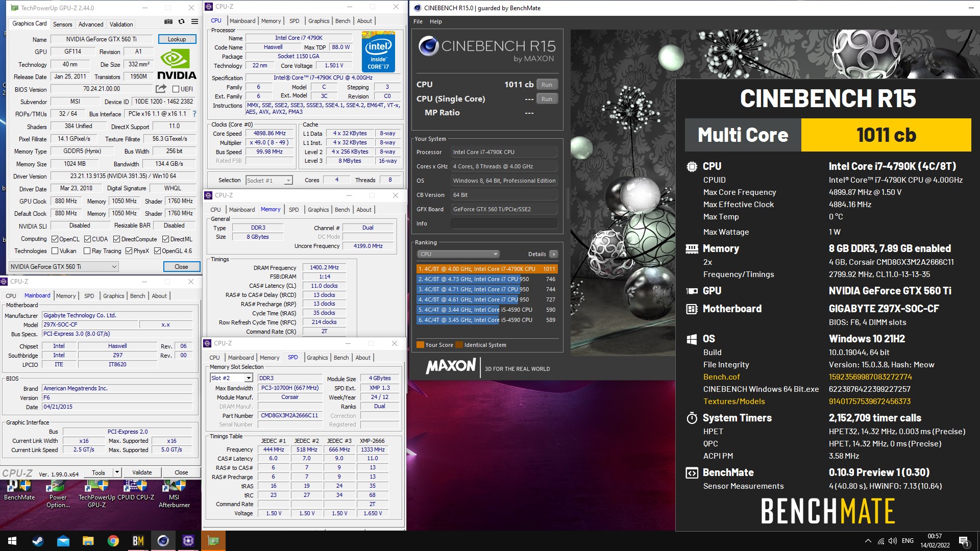The width and height of the screenshot is (980, 551).
Task: Switch to Cinebench taskbar icon
Action: (163, 541)
